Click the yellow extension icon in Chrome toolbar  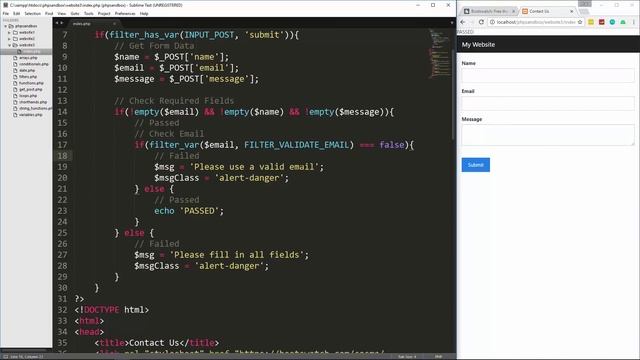click(591, 22)
